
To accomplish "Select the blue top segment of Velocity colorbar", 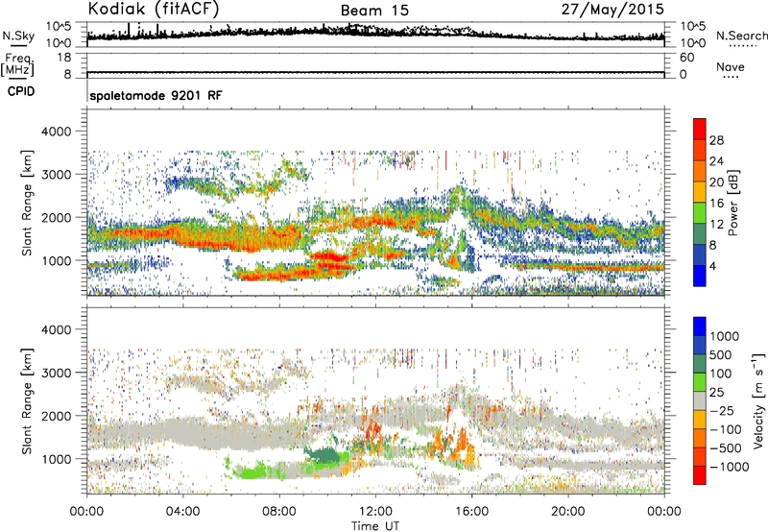I will (700, 326).
